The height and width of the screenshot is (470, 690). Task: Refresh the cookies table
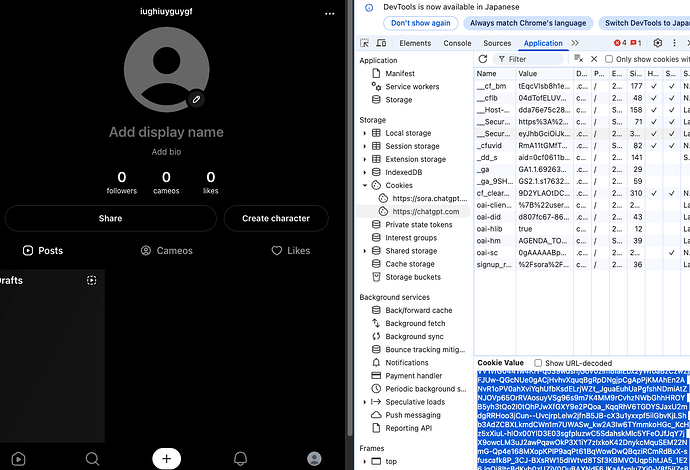(x=483, y=59)
